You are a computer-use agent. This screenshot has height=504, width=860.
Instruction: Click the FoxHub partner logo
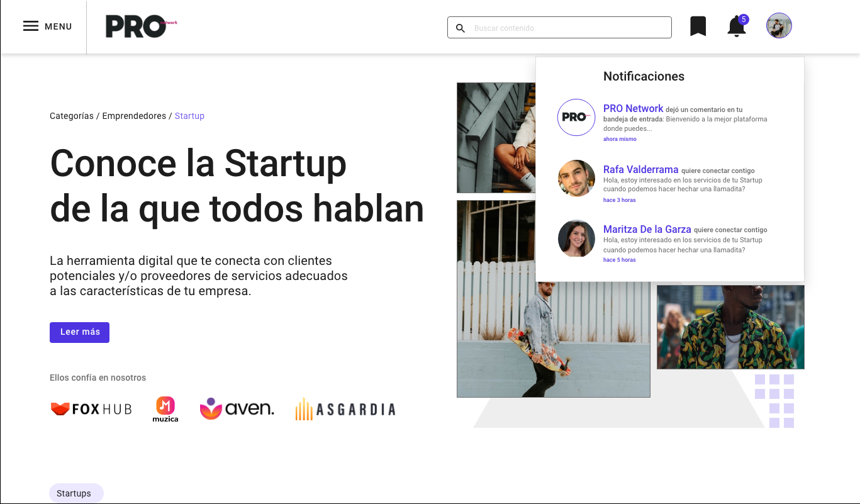point(91,409)
